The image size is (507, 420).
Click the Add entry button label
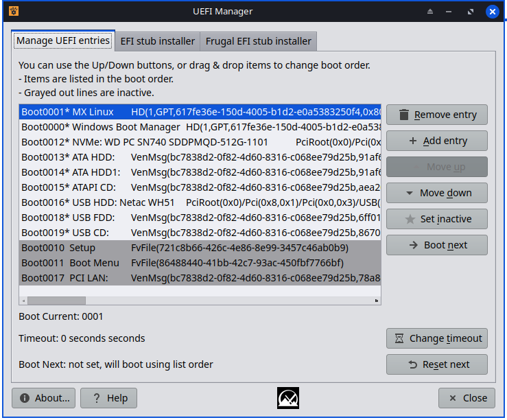(x=445, y=141)
